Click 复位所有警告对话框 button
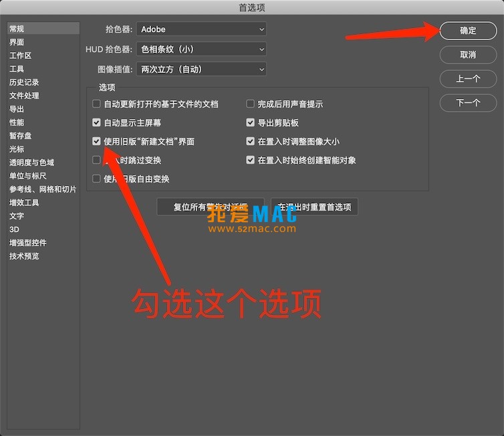Image resolution: width=504 pixels, height=436 pixels. click(x=211, y=207)
